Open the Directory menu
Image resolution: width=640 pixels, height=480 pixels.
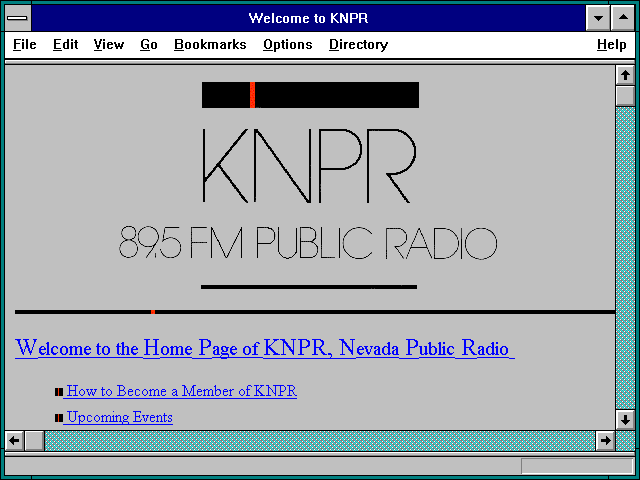(x=358, y=44)
